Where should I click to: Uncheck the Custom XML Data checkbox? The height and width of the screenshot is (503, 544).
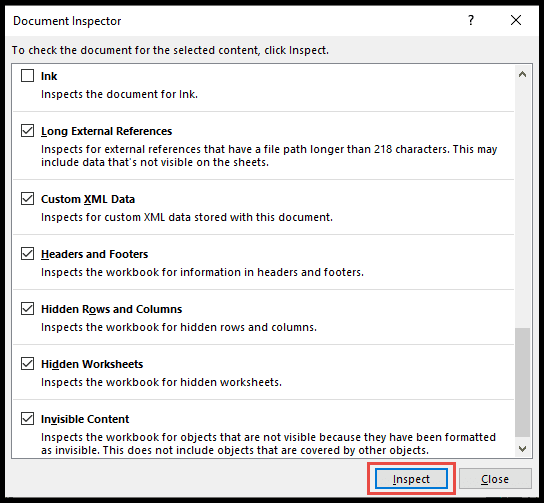coord(27,199)
